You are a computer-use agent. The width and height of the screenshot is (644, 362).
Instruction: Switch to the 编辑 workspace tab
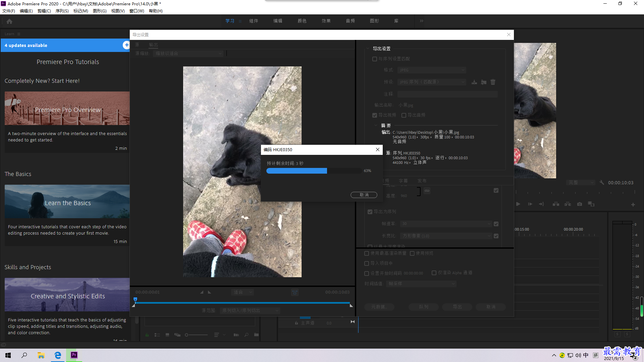[x=278, y=21]
